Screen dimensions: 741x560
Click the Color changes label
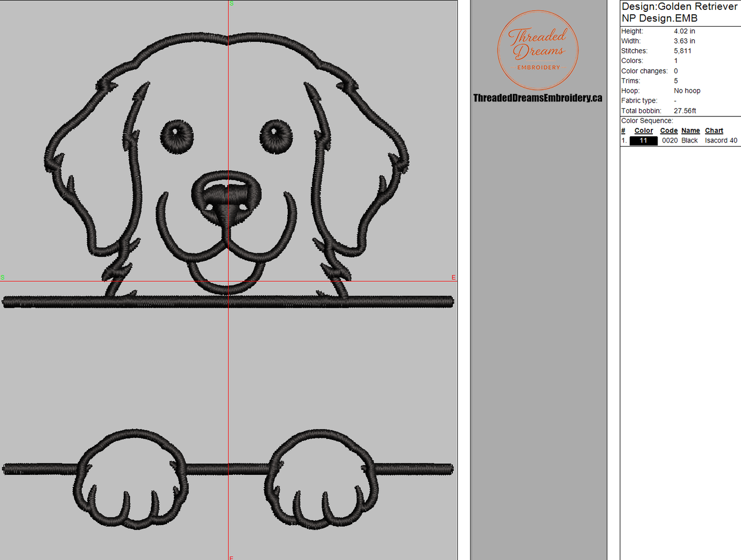point(644,71)
